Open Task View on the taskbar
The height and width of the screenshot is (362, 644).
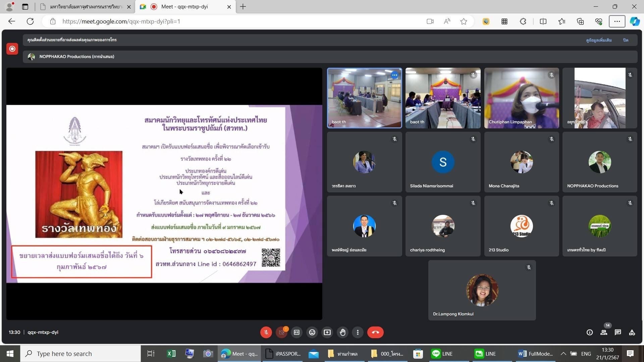point(151,354)
